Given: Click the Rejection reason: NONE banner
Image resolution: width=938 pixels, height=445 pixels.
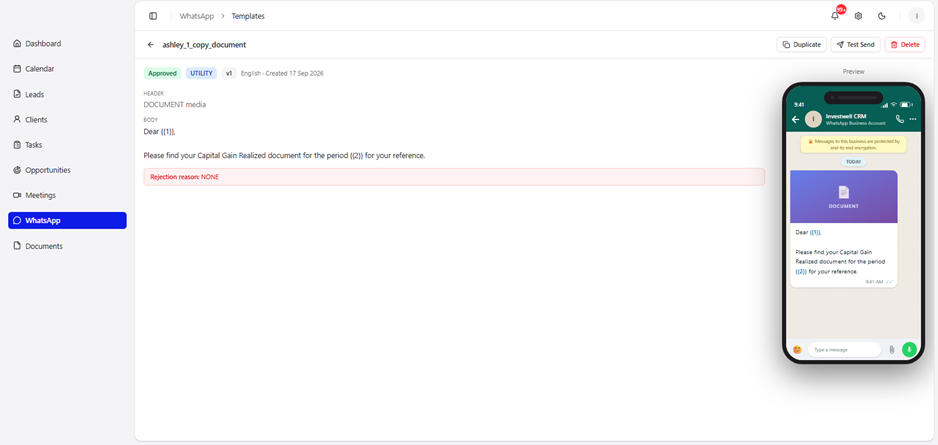Looking at the screenshot, I should point(454,177).
